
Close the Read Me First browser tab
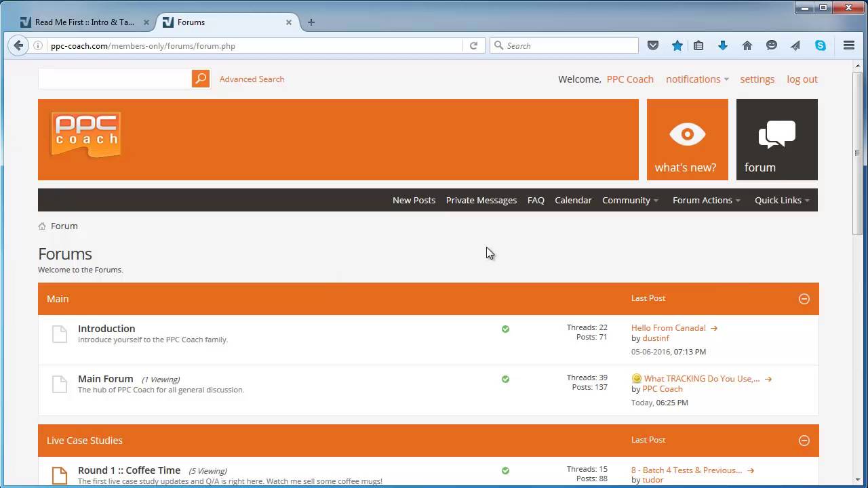[x=146, y=22]
